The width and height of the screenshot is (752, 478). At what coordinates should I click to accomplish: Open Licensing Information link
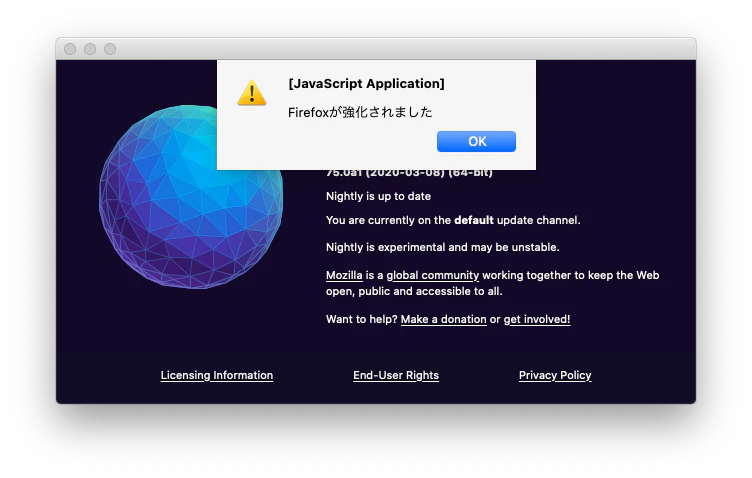[x=217, y=375]
